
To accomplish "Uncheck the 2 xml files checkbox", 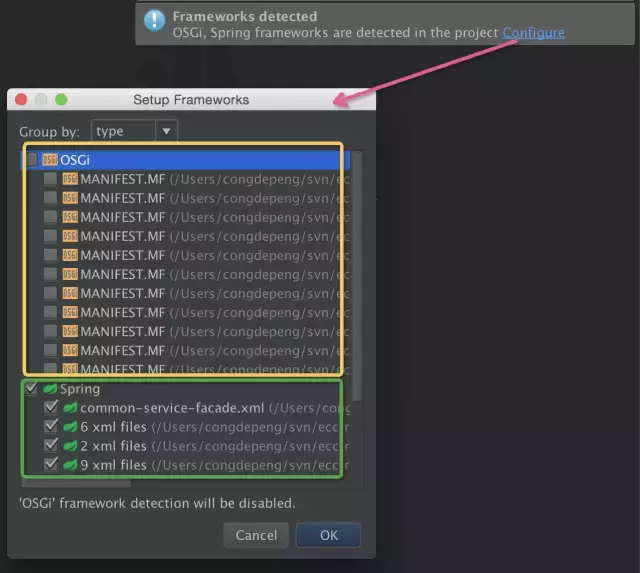I will [51, 445].
